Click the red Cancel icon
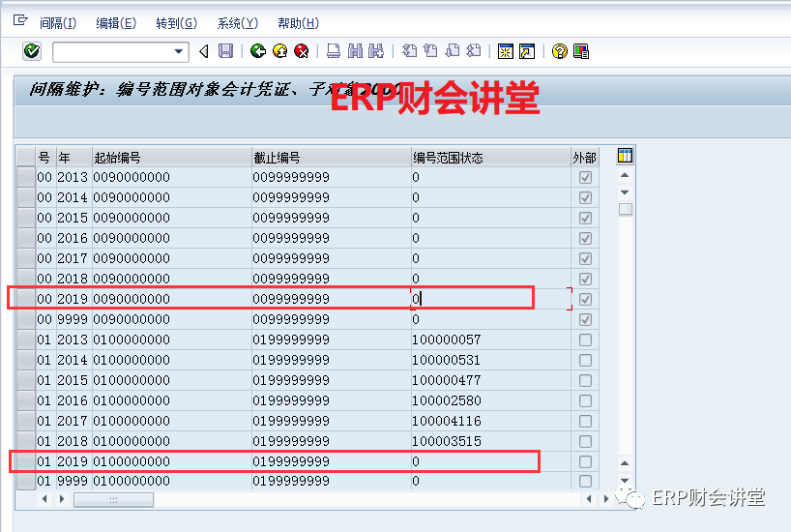The height and width of the screenshot is (532, 791). click(302, 51)
